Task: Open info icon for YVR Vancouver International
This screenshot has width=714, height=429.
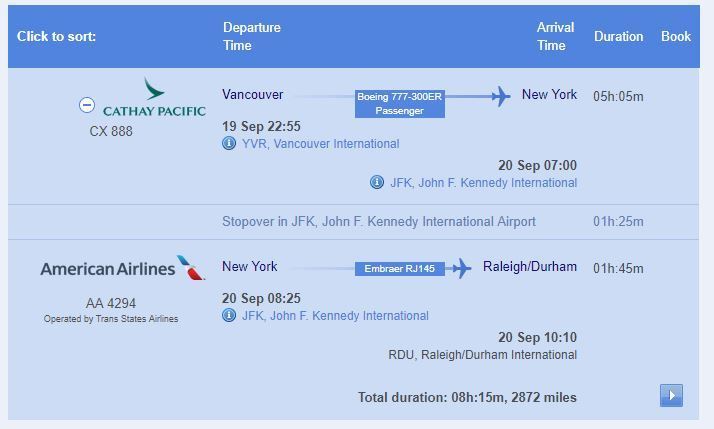Action: point(229,143)
